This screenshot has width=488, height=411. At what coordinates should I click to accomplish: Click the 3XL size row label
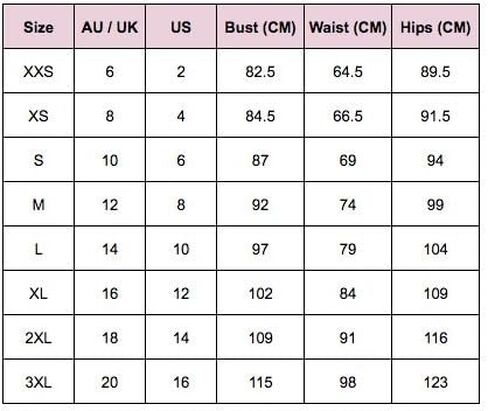(x=38, y=382)
